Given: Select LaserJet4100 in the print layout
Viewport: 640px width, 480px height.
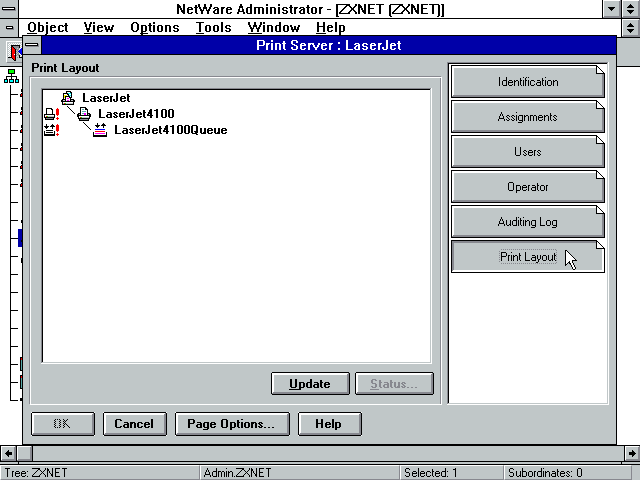Looking at the screenshot, I should (136, 114).
